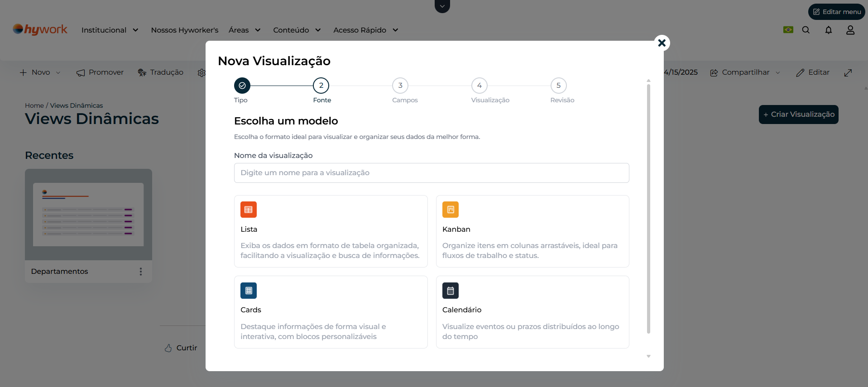Expand the Áreas dropdown menu
Image resolution: width=868 pixels, height=387 pixels.
coord(245,30)
